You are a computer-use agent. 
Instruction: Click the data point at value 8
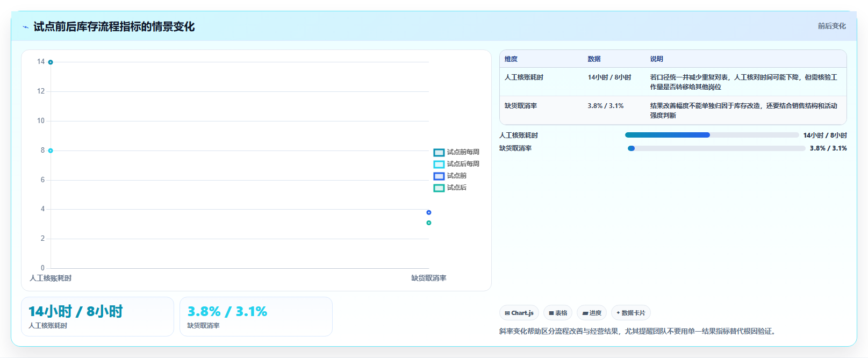[x=51, y=151]
